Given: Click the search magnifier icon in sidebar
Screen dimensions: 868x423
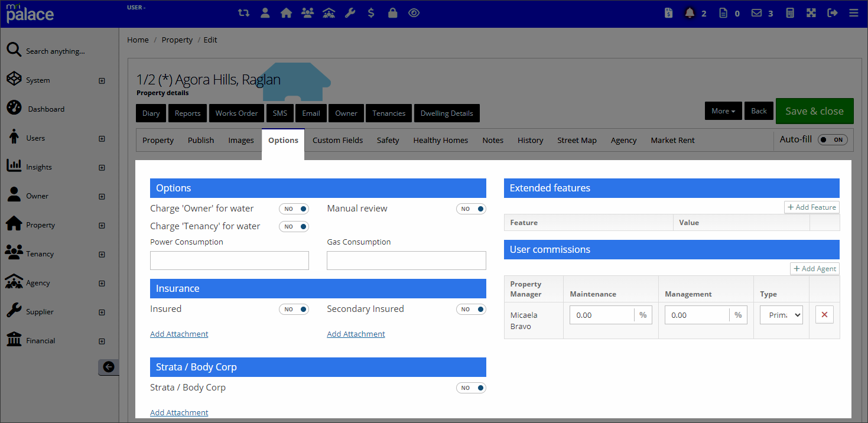Looking at the screenshot, I should (x=14, y=50).
